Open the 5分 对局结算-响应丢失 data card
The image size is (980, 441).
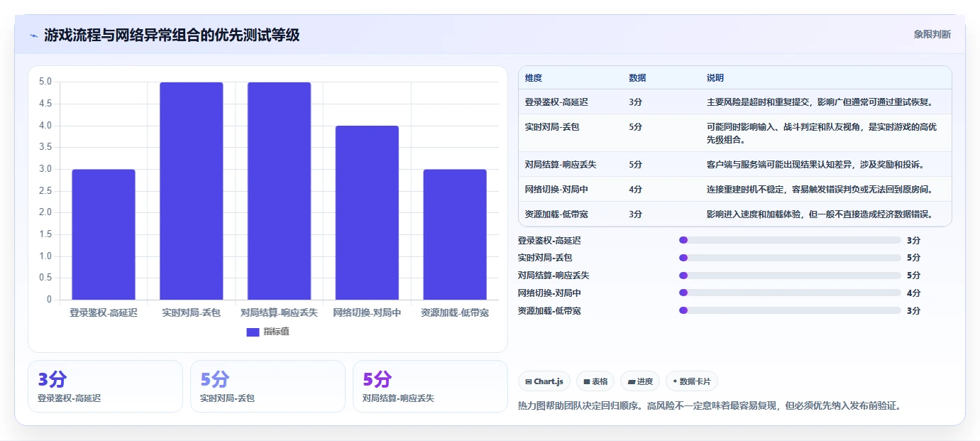(430, 386)
